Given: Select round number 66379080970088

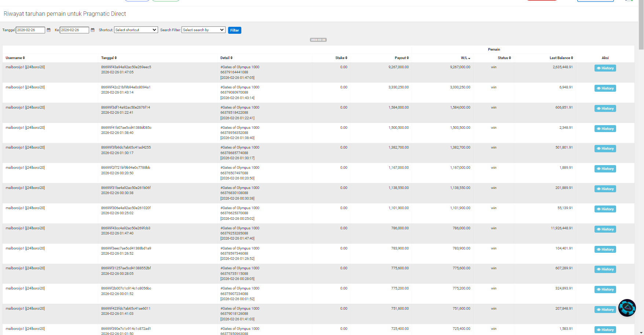Looking at the screenshot, I should [234, 92].
